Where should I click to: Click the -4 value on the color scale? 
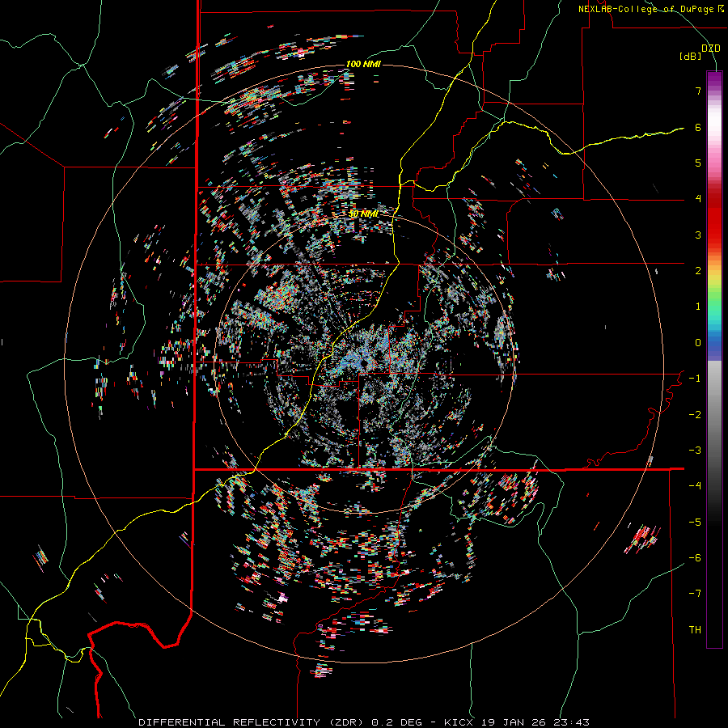pos(695,485)
